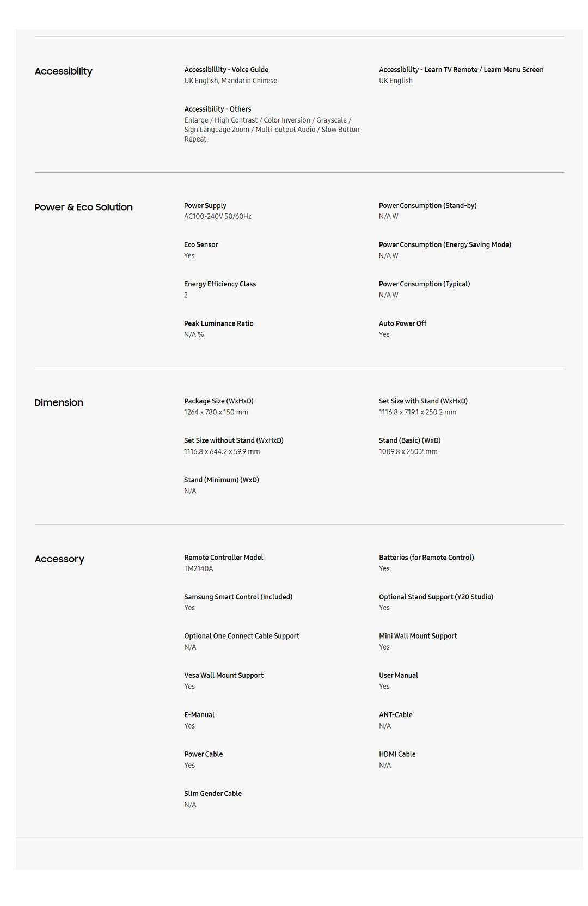The height and width of the screenshot is (906, 588).
Task: Click the Accessory section heading
Action: (x=59, y=559)
